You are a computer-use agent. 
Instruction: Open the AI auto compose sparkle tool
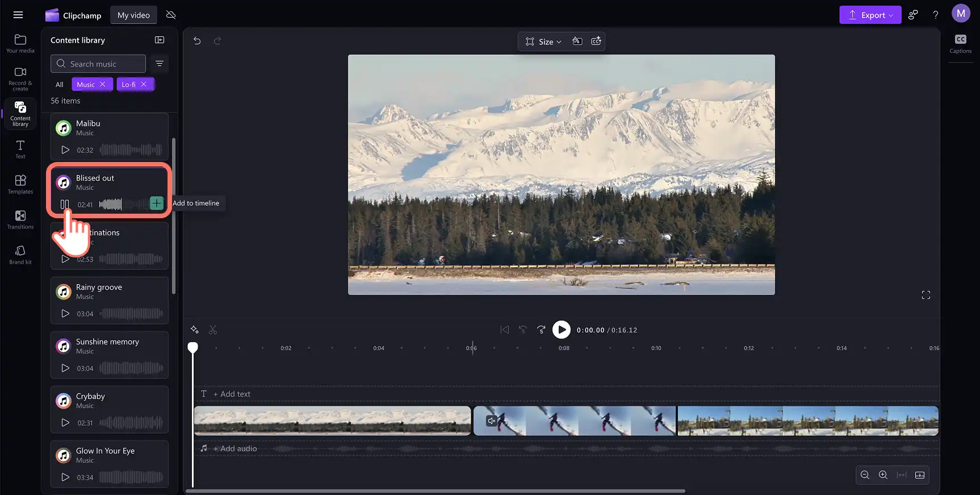[195, 330]
